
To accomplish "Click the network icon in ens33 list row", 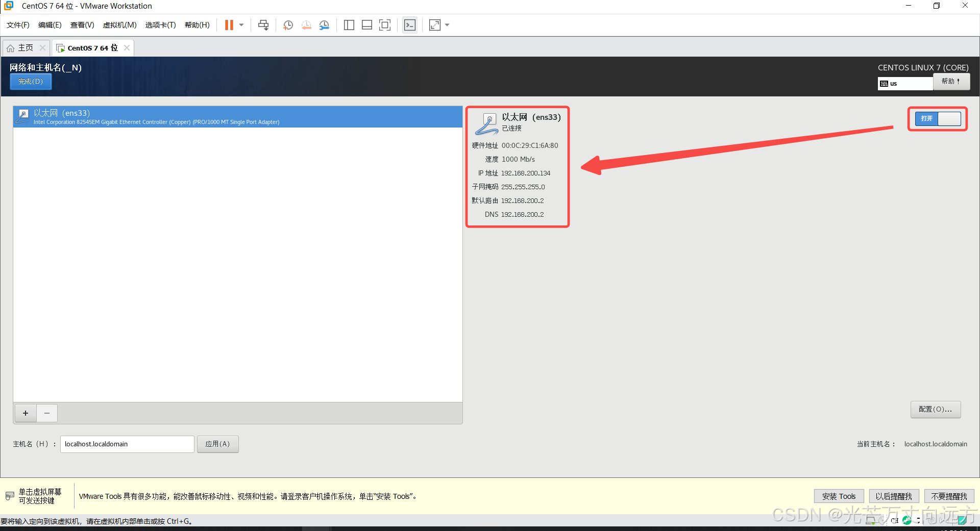I will click(23, 116).
